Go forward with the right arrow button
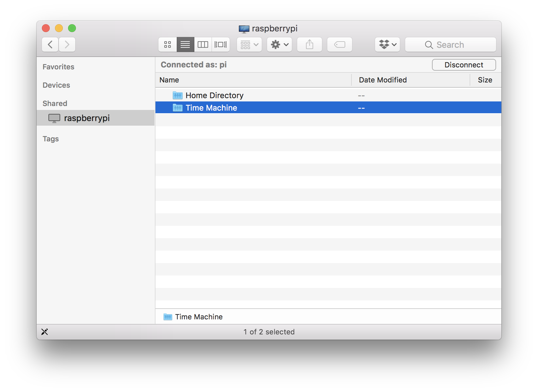Image resolution: width=538 pixels, height=392 pixels. pos(67,45)
